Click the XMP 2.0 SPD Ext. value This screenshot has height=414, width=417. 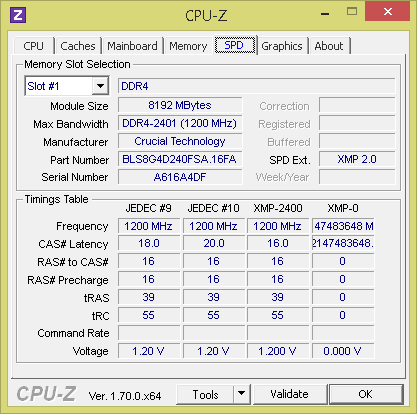357,159
